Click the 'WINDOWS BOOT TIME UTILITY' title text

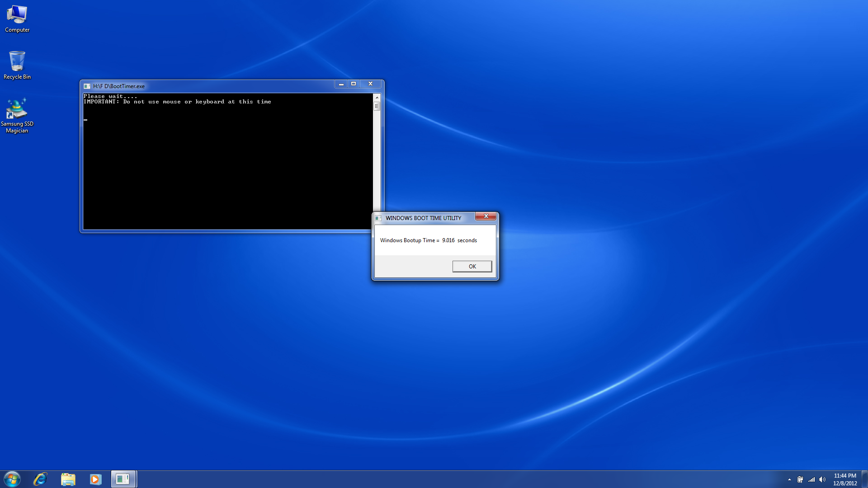click(x=423, y=218)
